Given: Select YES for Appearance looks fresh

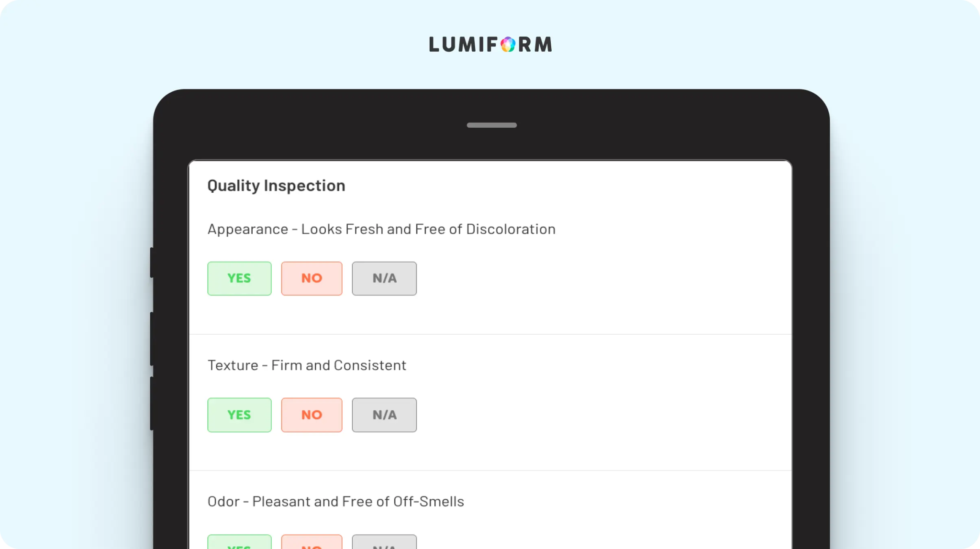Looking at the screenshot, I should 239,278.
